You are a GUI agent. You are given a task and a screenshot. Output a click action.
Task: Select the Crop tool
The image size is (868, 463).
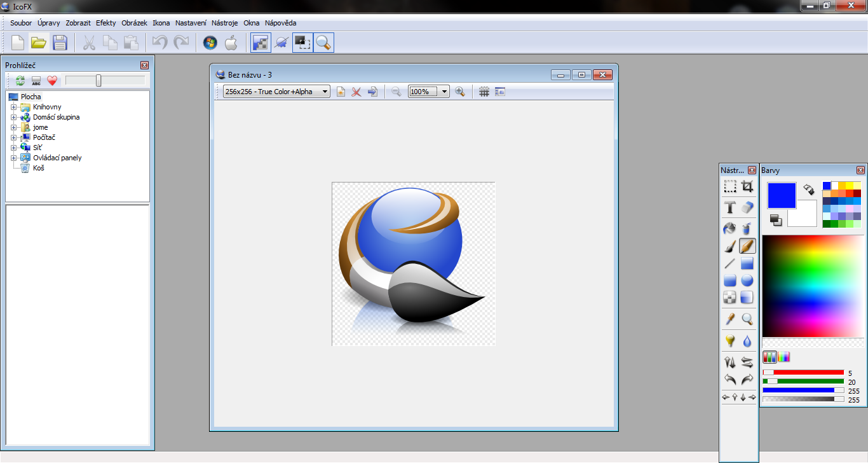point(747,186)
